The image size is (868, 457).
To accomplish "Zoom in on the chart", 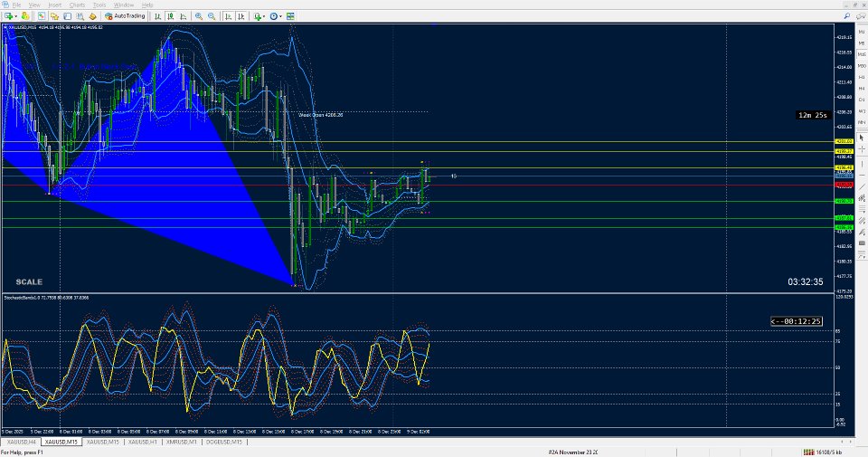I will point(199,16).
